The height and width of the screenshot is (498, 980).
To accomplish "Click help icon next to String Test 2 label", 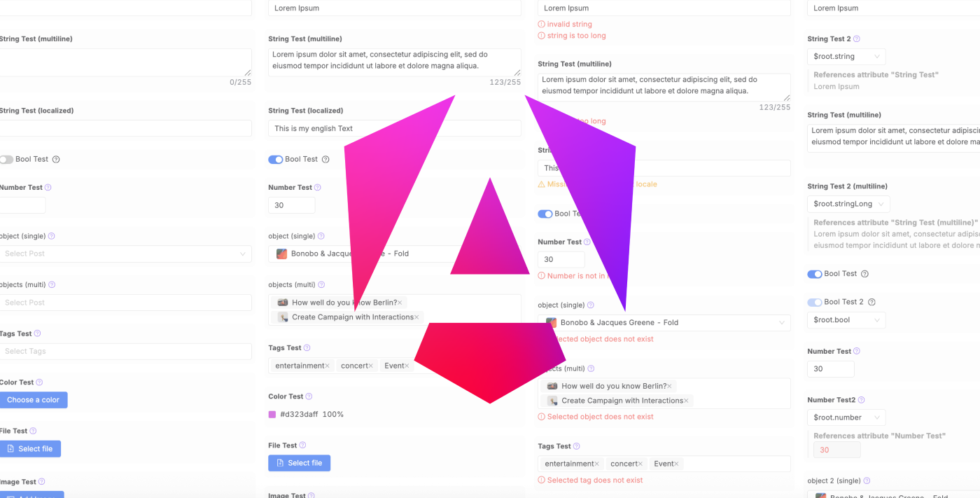I will pyautogui.click(x=857, y=39).
